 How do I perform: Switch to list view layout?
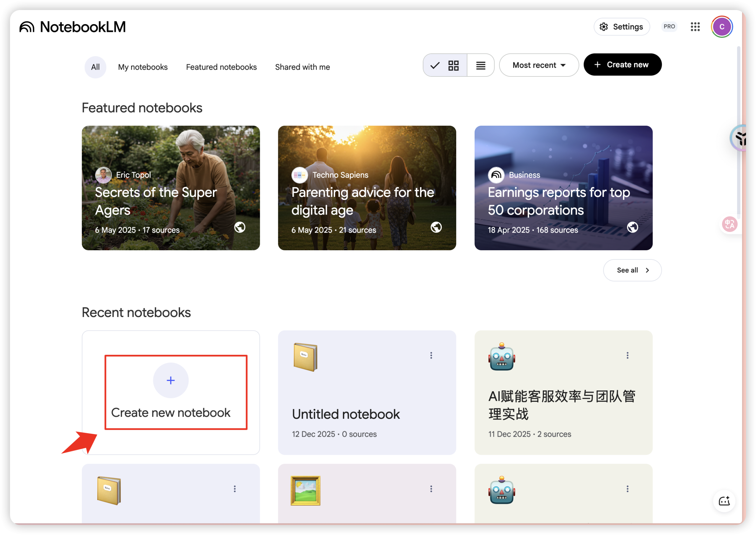point(481,65)
